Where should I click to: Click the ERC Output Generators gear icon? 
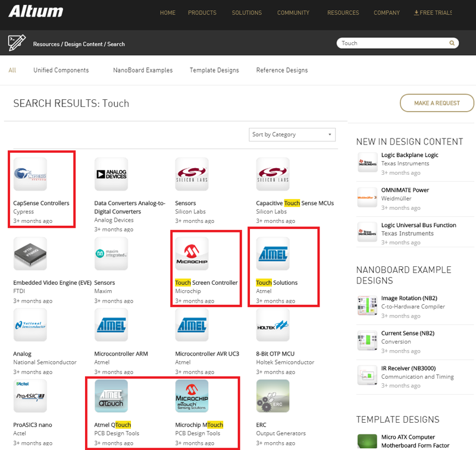point(273,396)
